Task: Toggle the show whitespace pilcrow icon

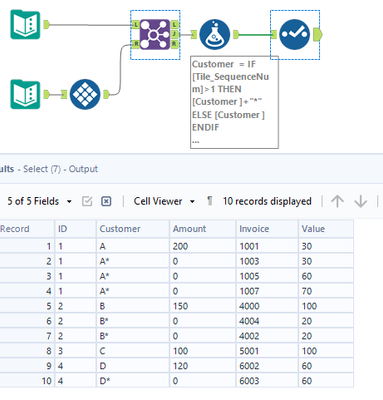Action: (x=209, y=201)
